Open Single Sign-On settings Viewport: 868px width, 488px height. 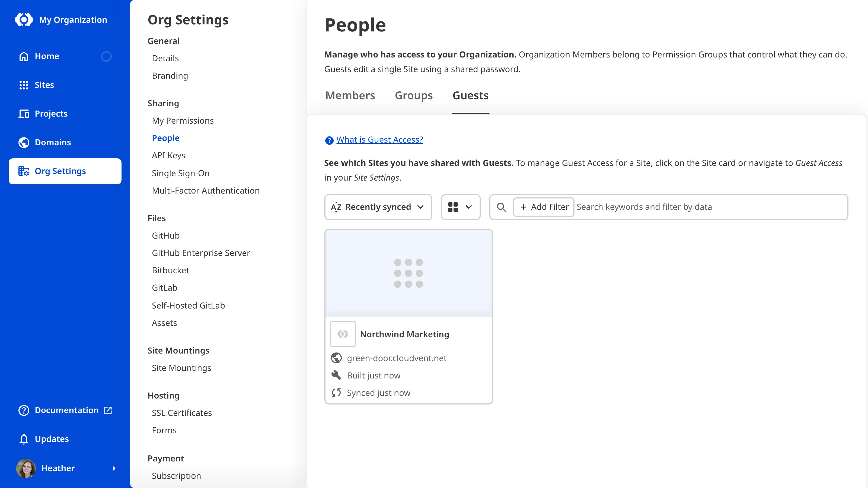tap(181, 173)
